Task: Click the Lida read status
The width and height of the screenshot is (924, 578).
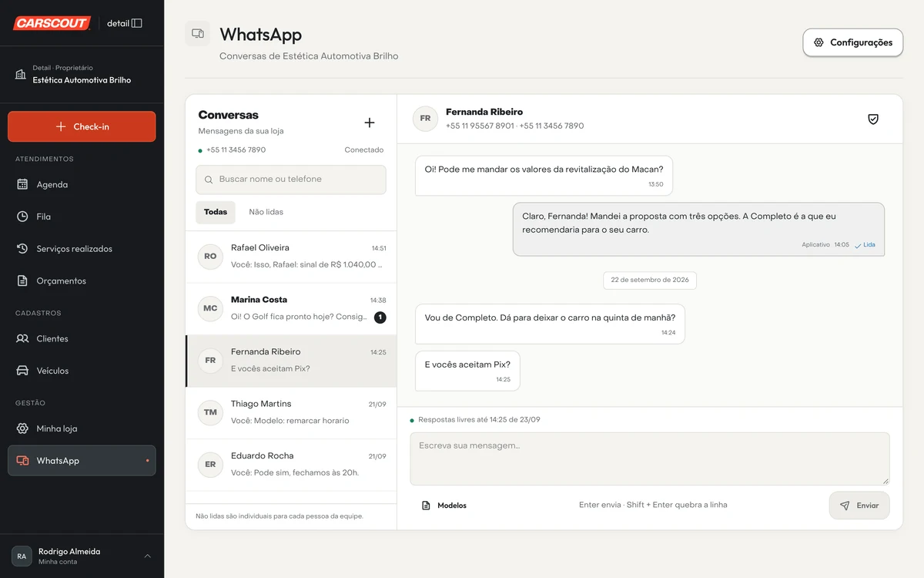Action: pyautogui.click(x=865, y=245)
